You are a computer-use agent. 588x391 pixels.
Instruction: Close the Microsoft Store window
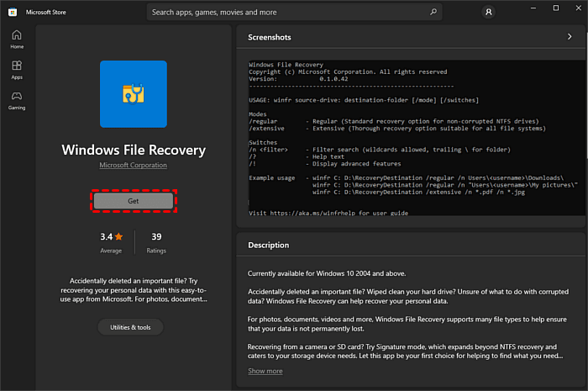[x=577, y=8]
